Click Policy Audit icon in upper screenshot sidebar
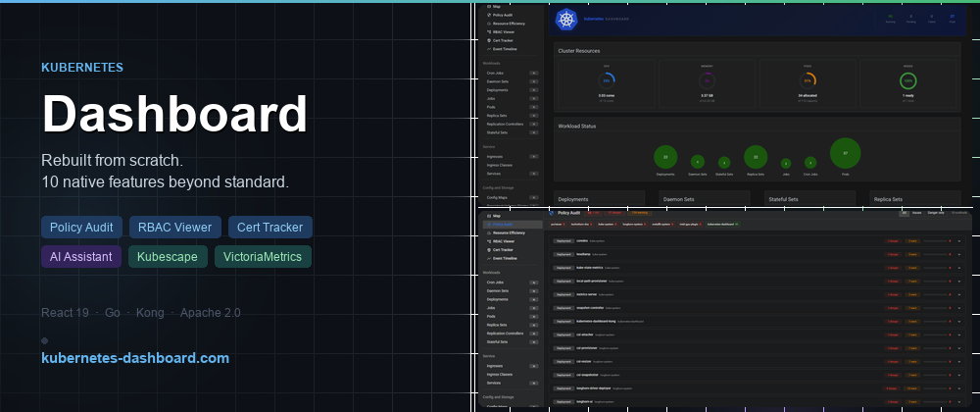 [489, 15]
